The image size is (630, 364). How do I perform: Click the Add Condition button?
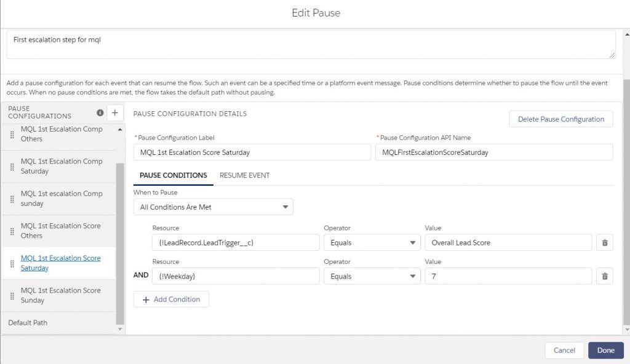pos(171,299)
